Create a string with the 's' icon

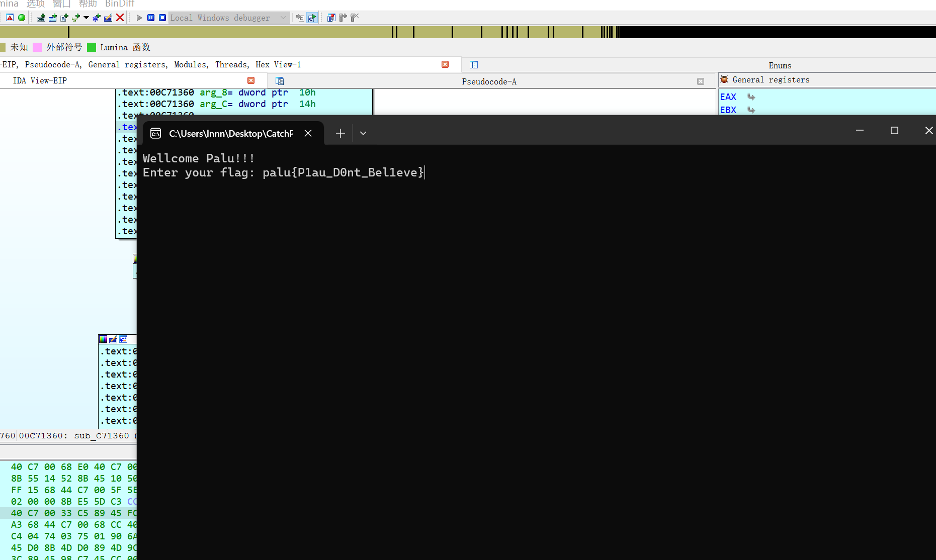[75, 18]
